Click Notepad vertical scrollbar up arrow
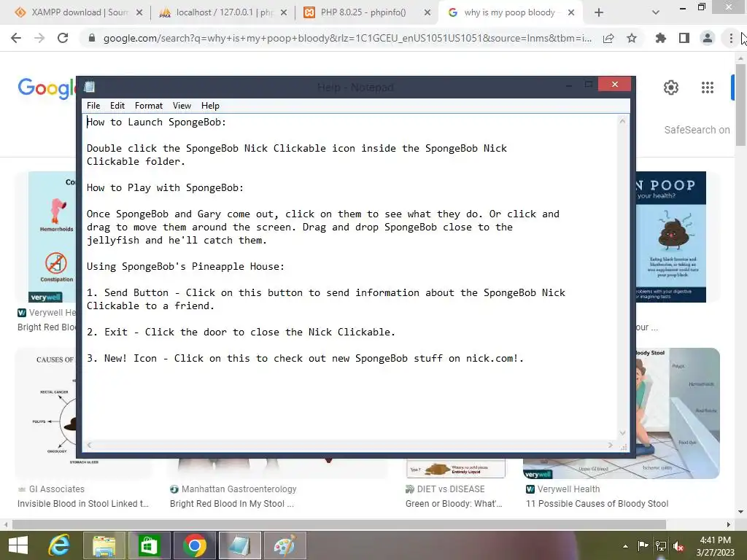Image resolution: width=747 pixels, height=560 pixels. point(622,122)
